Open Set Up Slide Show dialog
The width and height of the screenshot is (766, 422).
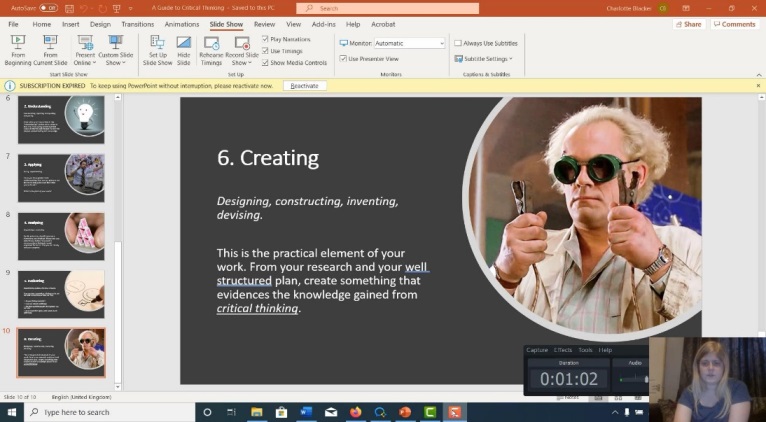(x=157, y=51)
